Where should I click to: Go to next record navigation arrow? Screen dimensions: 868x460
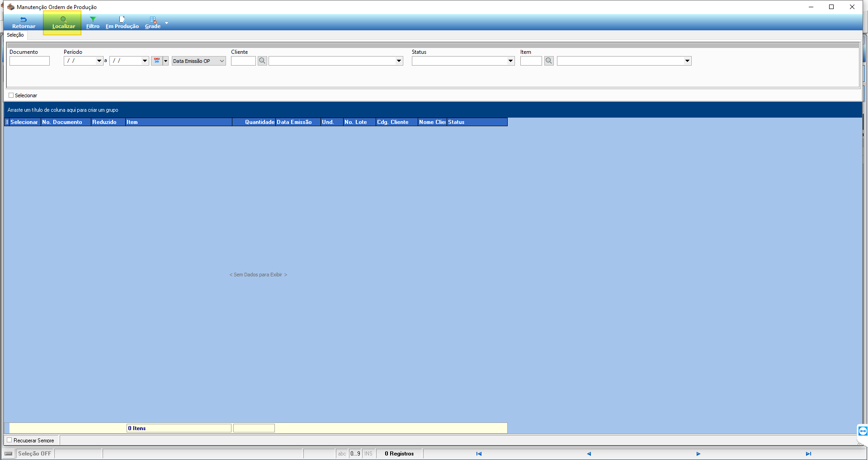(698, 454)
